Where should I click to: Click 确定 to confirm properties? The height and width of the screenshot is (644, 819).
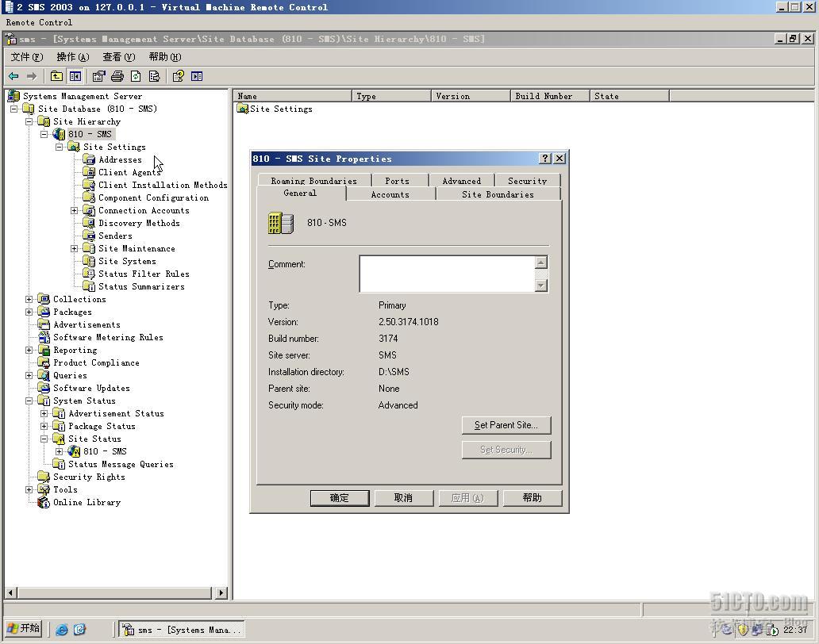pos(340,498)
